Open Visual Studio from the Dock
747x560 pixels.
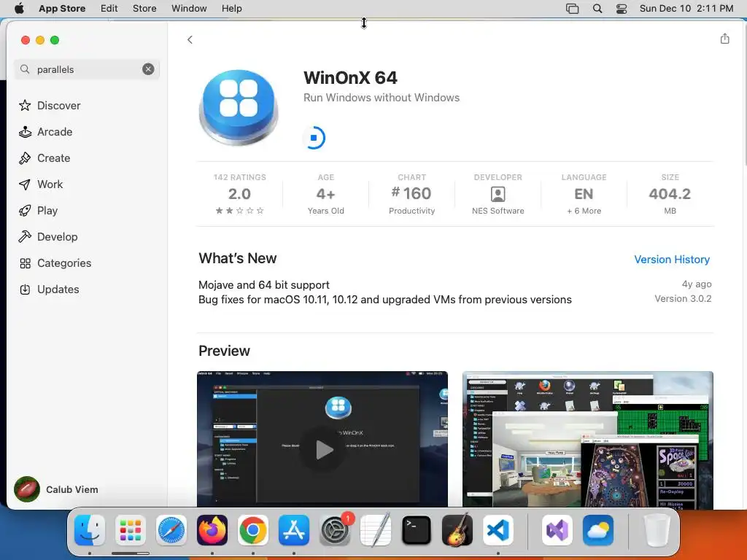point(557,530)
